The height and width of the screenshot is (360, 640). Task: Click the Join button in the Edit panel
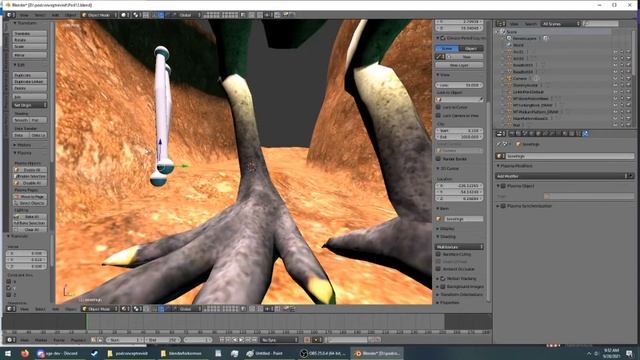[x=30, y=97]
